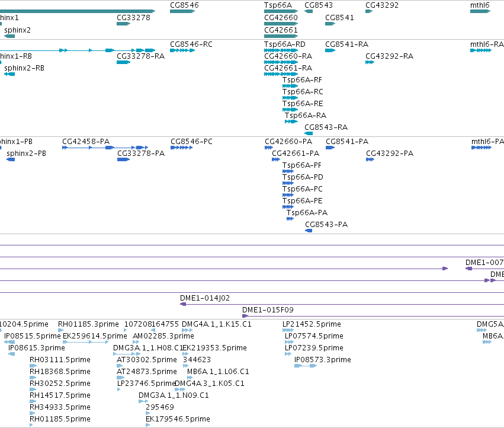The image size is (504, 428).
Task: Click transcript Tsp66A-RA
Action: click(x=291, y=122)
